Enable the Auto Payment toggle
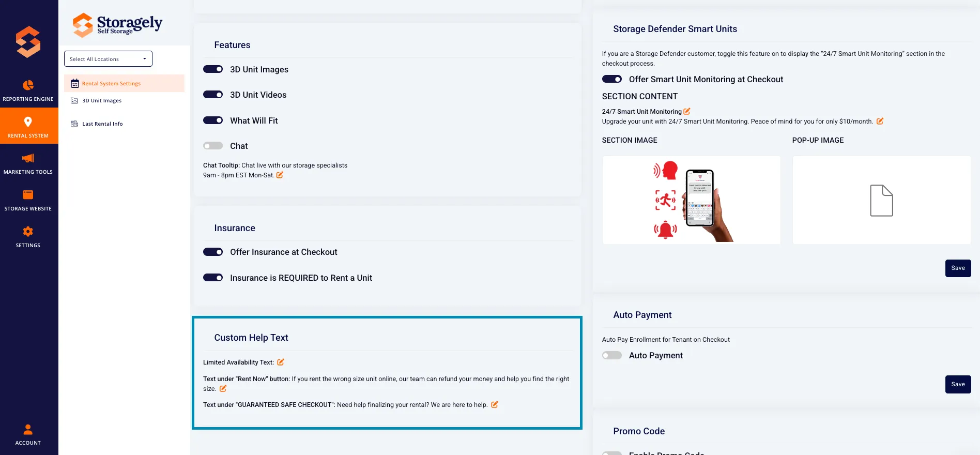980x455 pixels. pyautogui.click(x=612, y=355)
